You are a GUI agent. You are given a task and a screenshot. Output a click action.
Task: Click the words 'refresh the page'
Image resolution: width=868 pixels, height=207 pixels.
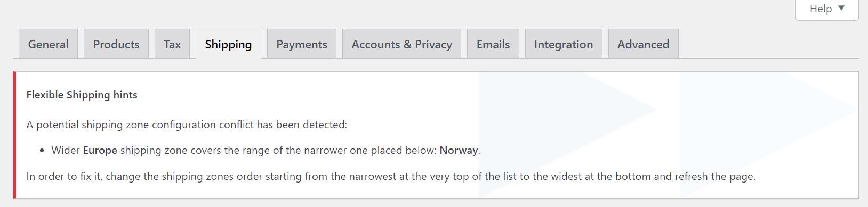point(714,176)
